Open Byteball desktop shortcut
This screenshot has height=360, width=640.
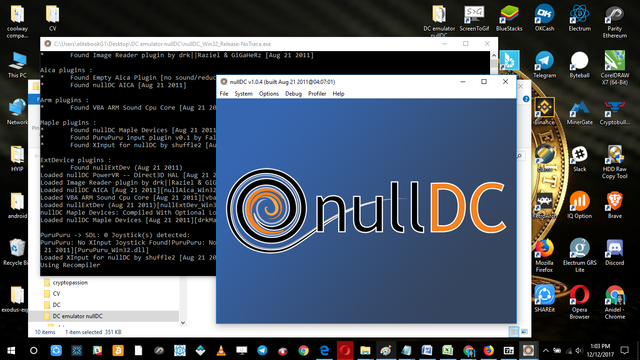pyautogui.click(x=580, y=65)
